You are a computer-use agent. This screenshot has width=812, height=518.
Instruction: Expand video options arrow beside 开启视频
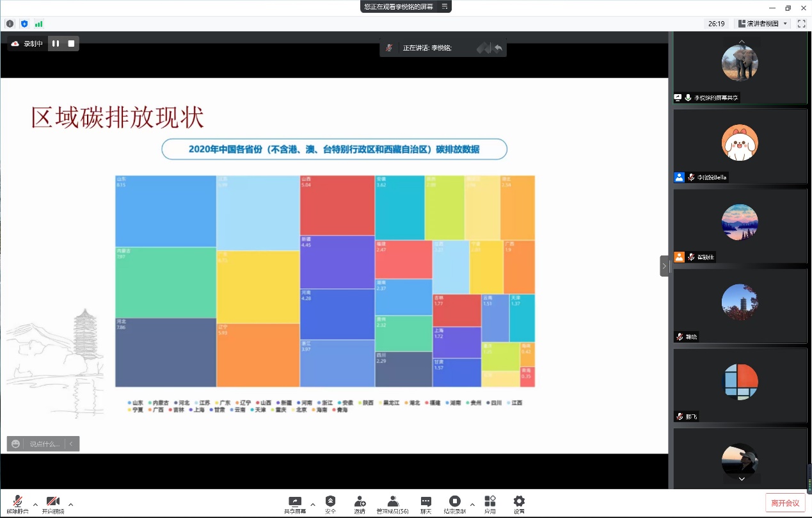coord(70,504)
